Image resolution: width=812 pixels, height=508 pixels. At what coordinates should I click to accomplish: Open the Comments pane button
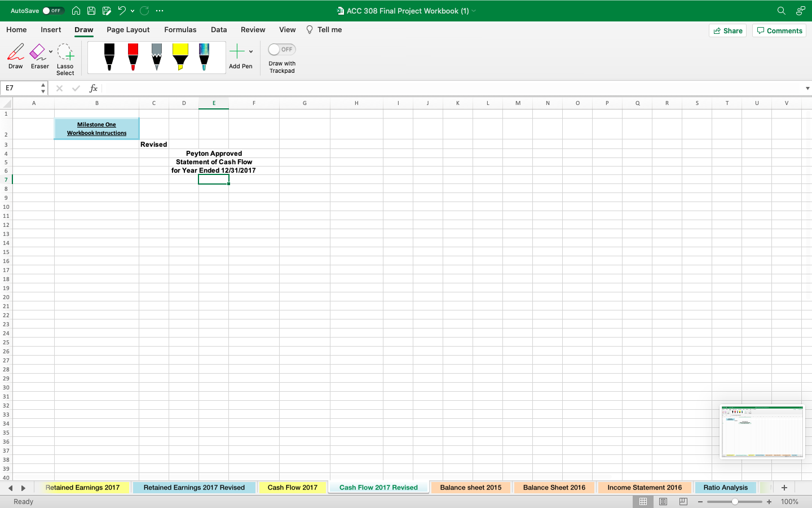click(x=779, y=30)
